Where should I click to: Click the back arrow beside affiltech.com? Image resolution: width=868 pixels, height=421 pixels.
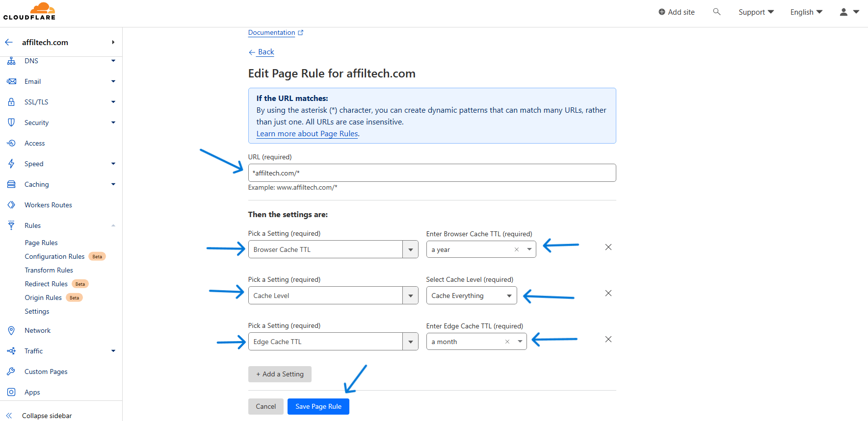(9, 42)
